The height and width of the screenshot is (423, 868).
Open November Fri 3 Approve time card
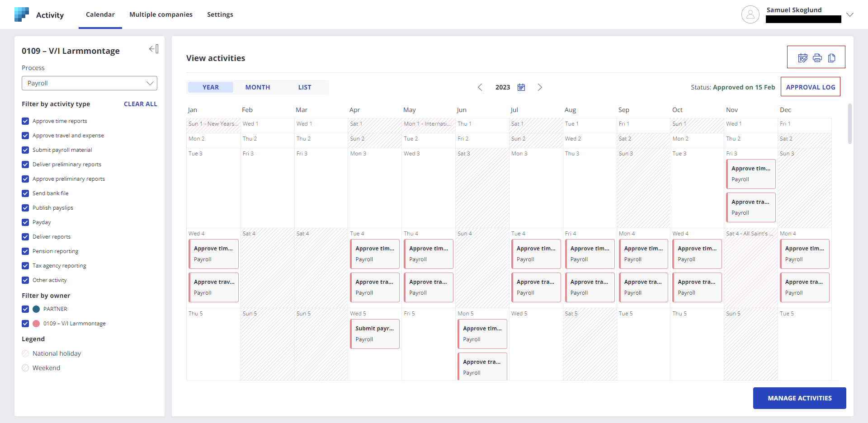tap(751, 174)
